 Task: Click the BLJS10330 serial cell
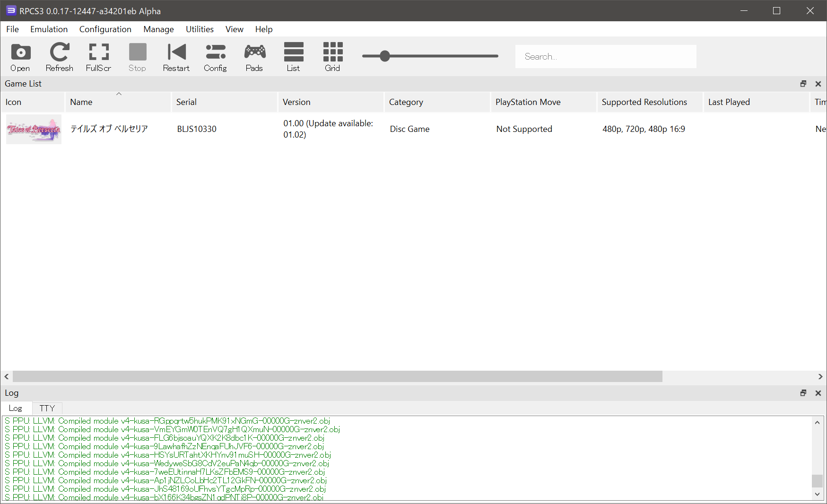197,129
